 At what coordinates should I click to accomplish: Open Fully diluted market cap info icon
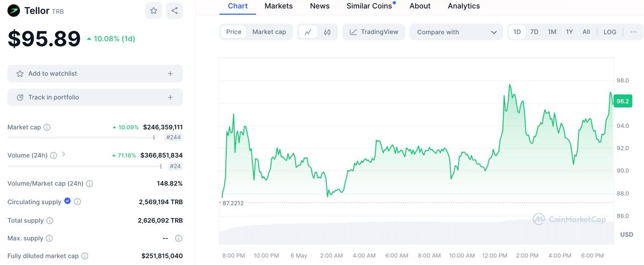pyautogui.click(x=85, y=256)
